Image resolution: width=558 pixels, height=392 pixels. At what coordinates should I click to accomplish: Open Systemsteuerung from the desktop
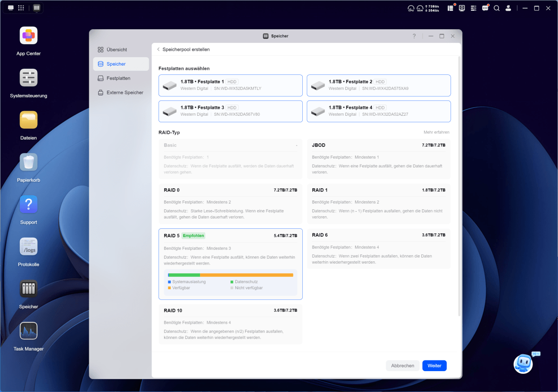pos(28,78)
